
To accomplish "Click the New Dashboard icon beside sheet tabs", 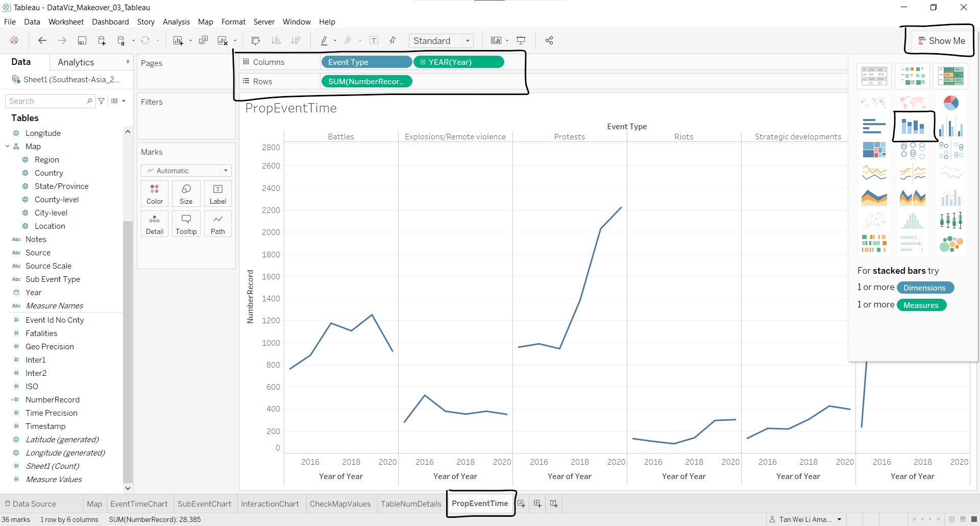I will coord(537,504).
